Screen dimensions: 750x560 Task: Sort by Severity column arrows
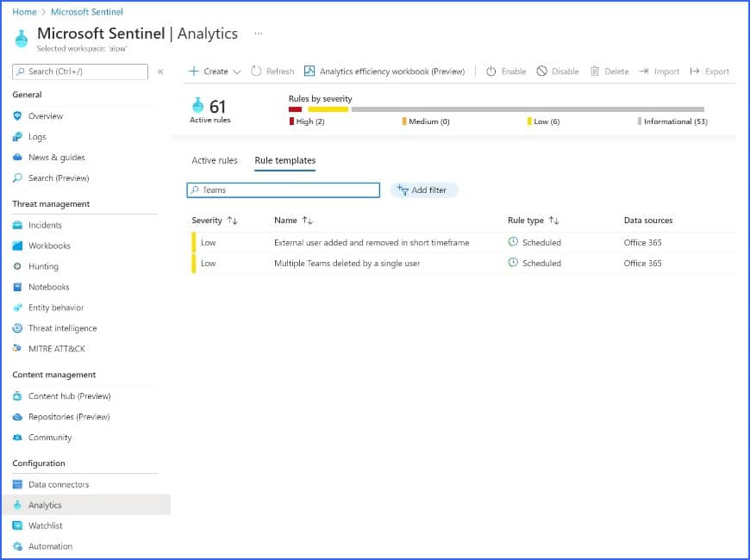pos(233,221)
